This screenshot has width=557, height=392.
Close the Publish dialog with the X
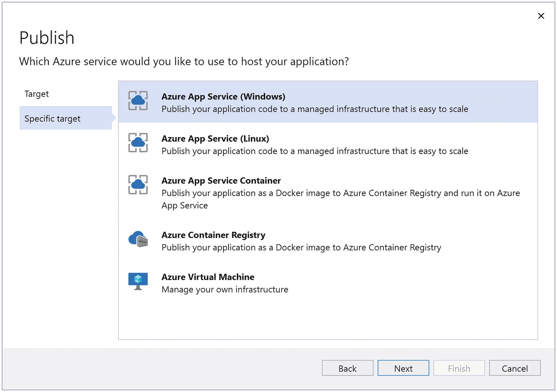click(x=541, y=16)
